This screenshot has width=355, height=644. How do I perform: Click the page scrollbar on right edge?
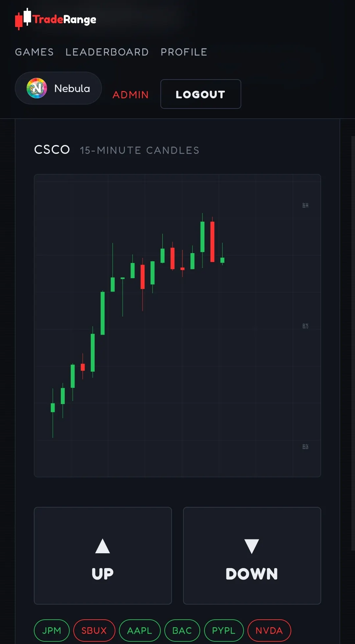coord(353,343)
